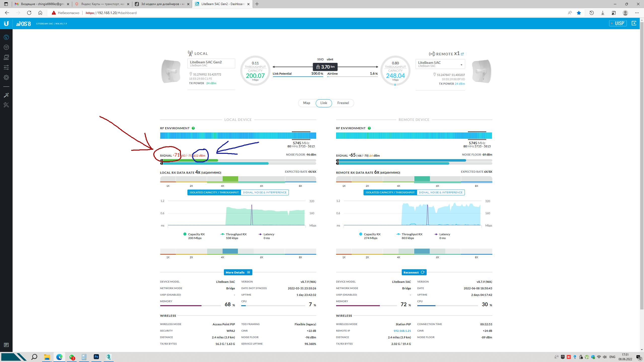Open the UISP button in header

618,23
